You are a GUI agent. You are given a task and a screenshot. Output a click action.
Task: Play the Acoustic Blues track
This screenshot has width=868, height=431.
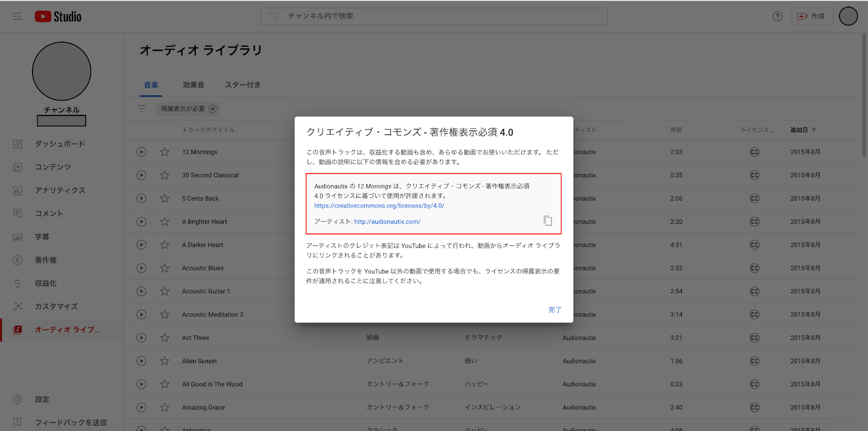tap(141, 268)
